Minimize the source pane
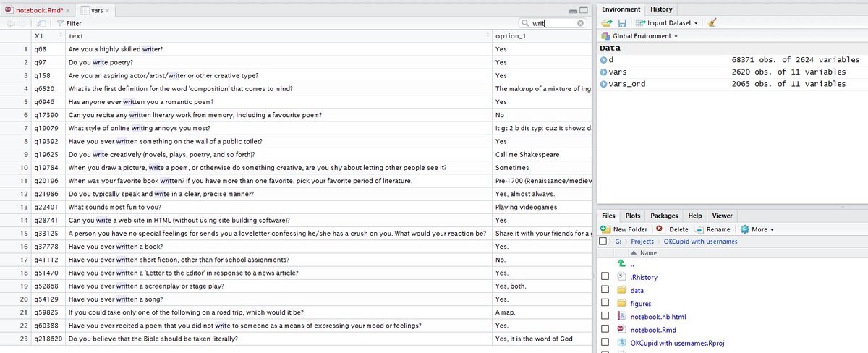Screen dimensions: 868x353 click(x=572, y=11)
